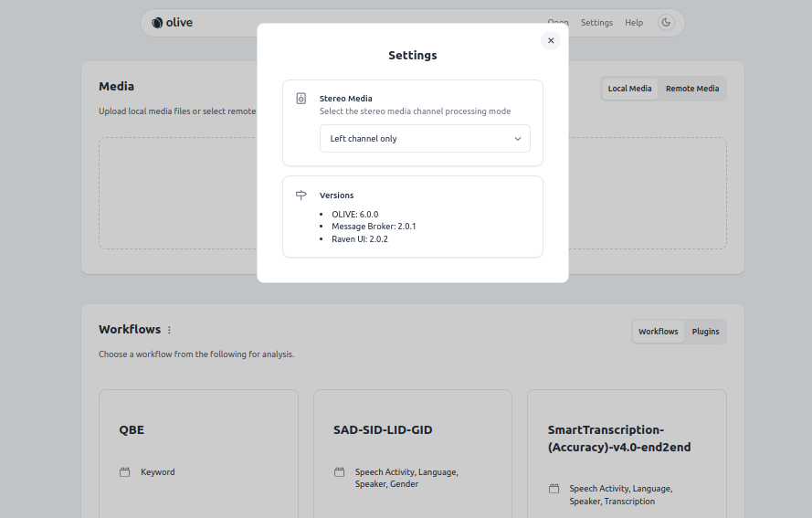Toggle dark mode moon icon
The width and height of the screenshot is (812, 518).
tap(666, 23)
